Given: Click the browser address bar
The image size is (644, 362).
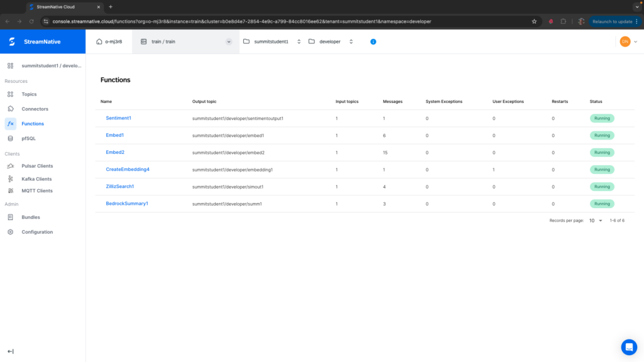Looking at the screenshot, I should pyautogui.click(x=283, y=21).
